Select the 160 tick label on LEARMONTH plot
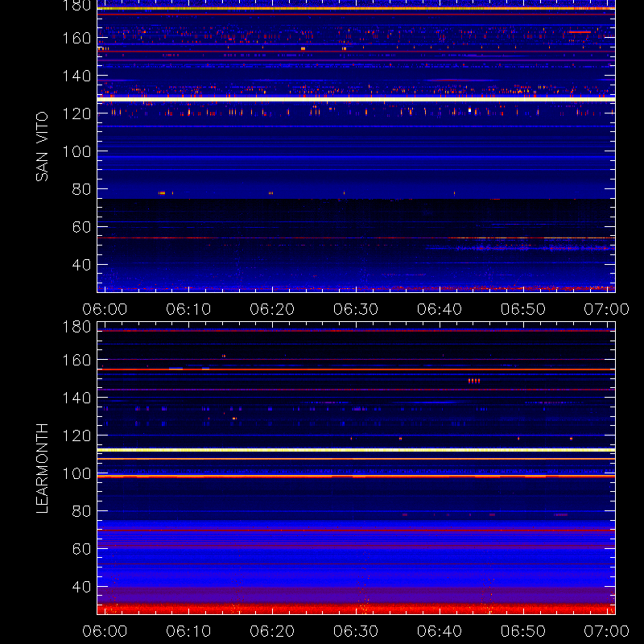Screen dimensions: 644x644 76,360
